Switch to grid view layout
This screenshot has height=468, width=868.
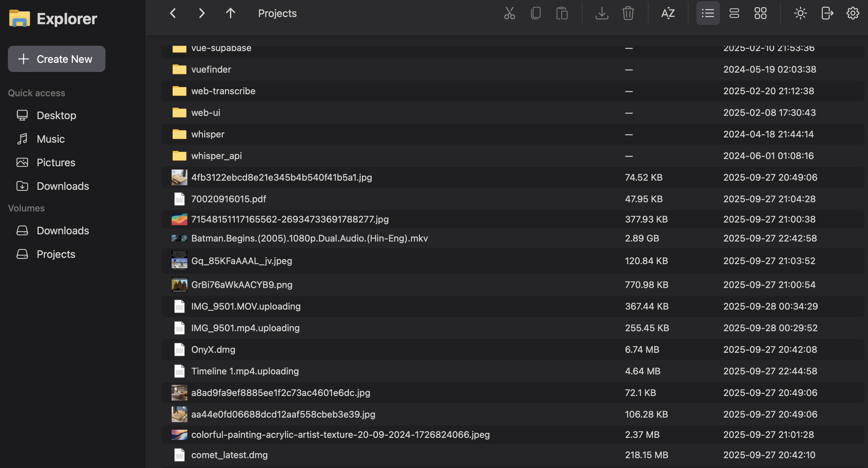pos(761,13)
